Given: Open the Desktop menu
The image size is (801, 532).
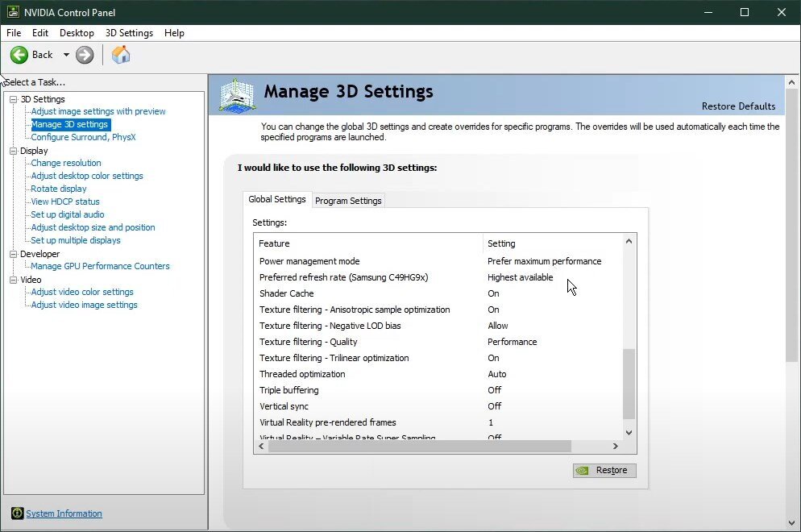Looking at the screenshot, I should point(77,33).
